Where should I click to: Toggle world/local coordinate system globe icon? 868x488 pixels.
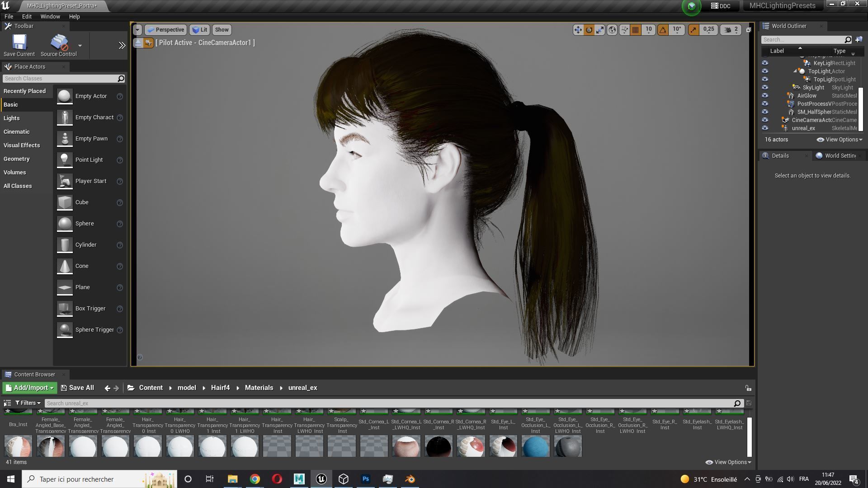[x=612, y=30]
